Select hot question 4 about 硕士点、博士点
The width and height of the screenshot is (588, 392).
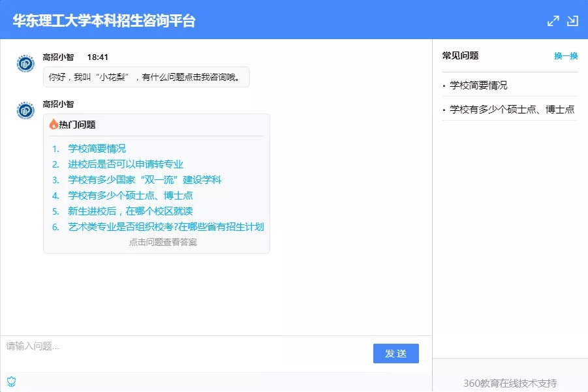131,196
